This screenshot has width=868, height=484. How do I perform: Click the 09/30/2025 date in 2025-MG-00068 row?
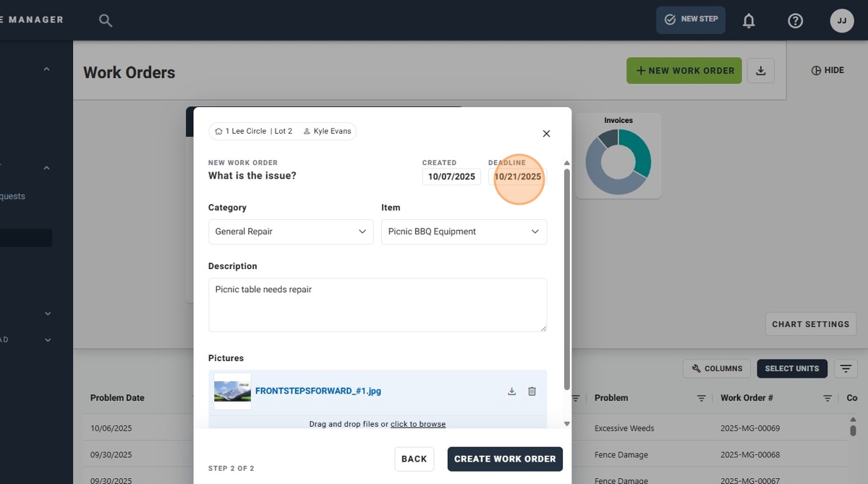point(111,455)
